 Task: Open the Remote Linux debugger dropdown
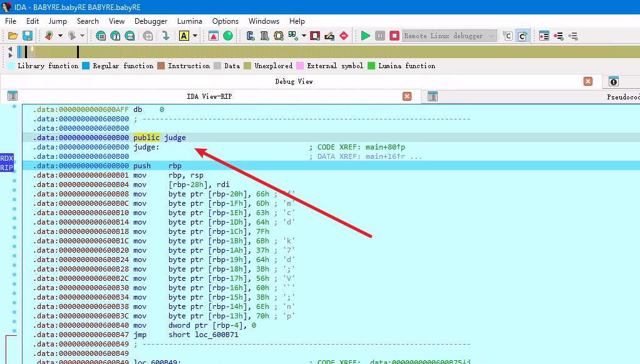pyautogui.click(x=450, y=36)
